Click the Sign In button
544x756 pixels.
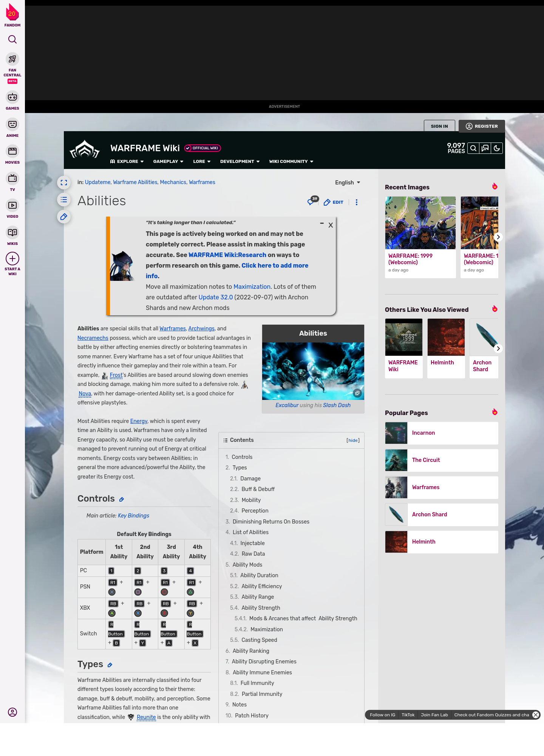pos(439,126)
